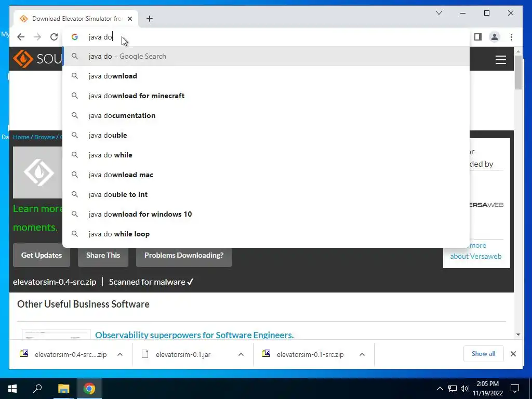Screen dimensions: 532x399
Task: Click the Chrome taskbar icon
Action: click(89, 389)
